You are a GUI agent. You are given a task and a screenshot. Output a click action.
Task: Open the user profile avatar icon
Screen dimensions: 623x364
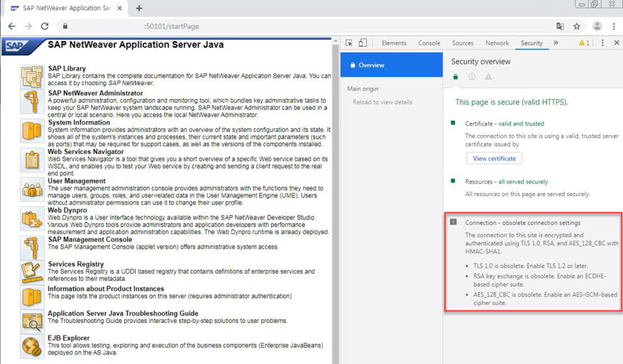click(597, 26)
